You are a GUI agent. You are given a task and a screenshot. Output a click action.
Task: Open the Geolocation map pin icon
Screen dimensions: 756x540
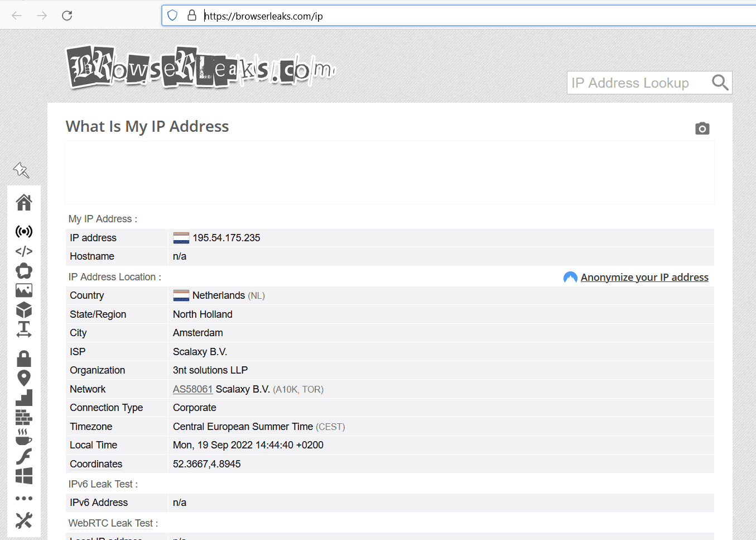click(x=24, y=378)
